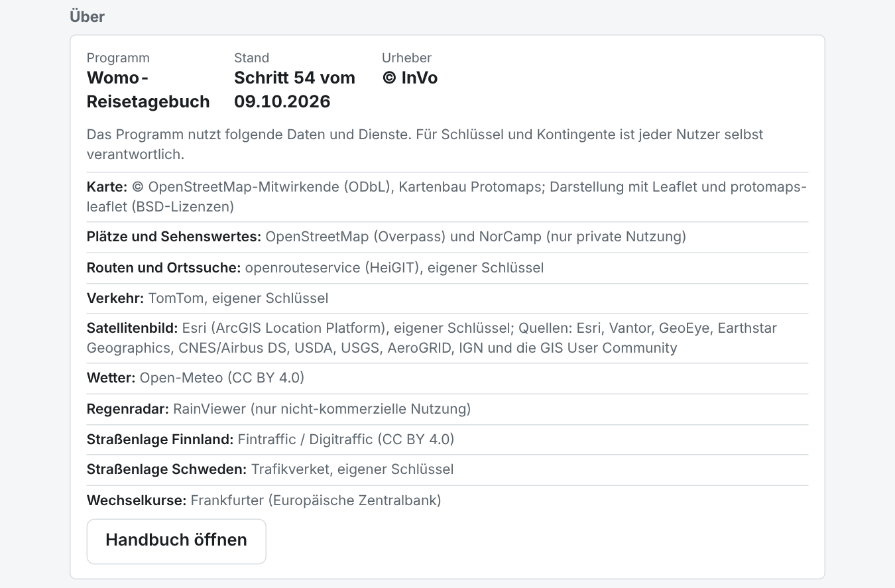The image size is (895, 588).
Task: Select the Verkehr TomTom row
Action: point(447,298)
